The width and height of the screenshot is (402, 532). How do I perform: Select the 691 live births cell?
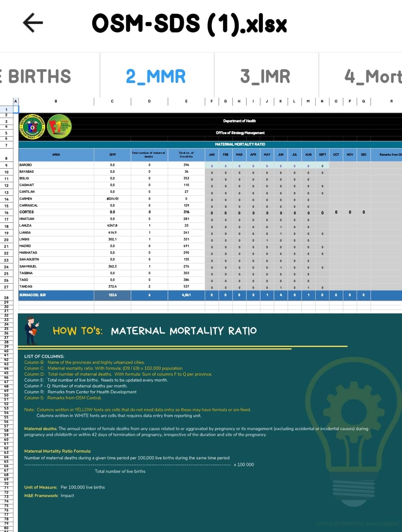[x=186, y=246]
